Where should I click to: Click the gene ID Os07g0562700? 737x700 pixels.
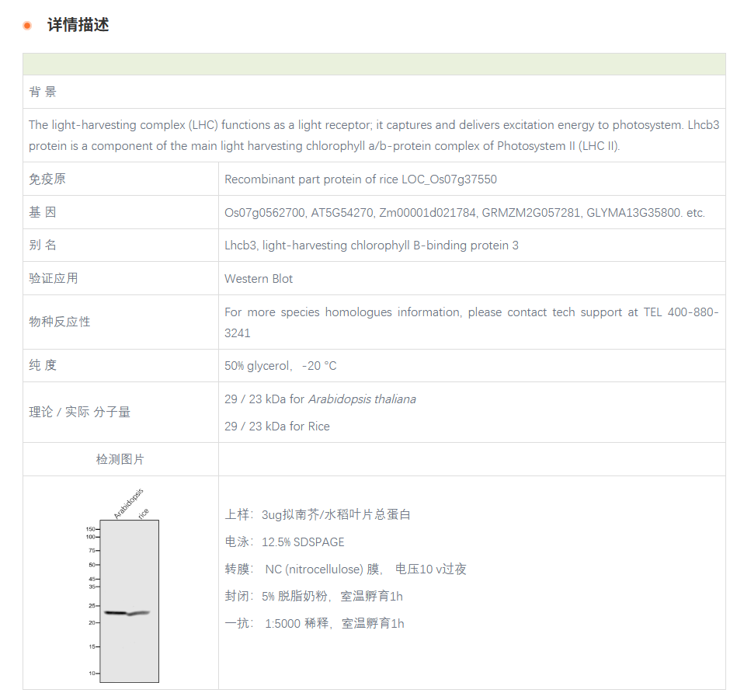point(260,212)
